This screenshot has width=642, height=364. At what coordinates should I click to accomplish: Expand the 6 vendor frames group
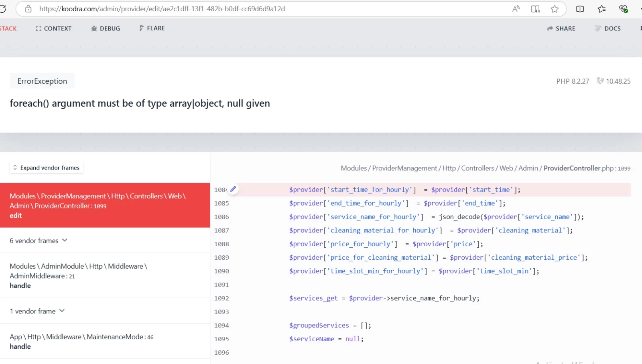pos(39,241)
